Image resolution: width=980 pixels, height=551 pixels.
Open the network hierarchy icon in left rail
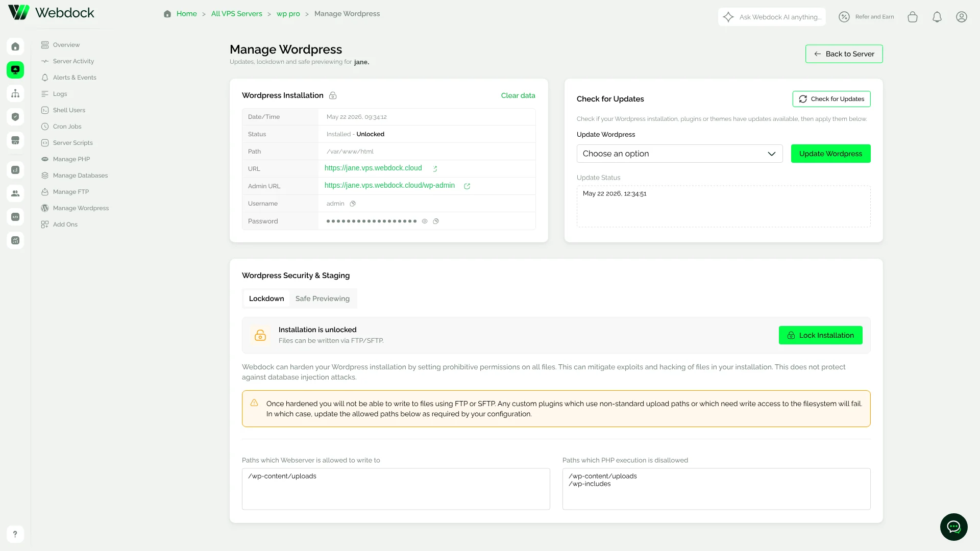click(15, 93)
